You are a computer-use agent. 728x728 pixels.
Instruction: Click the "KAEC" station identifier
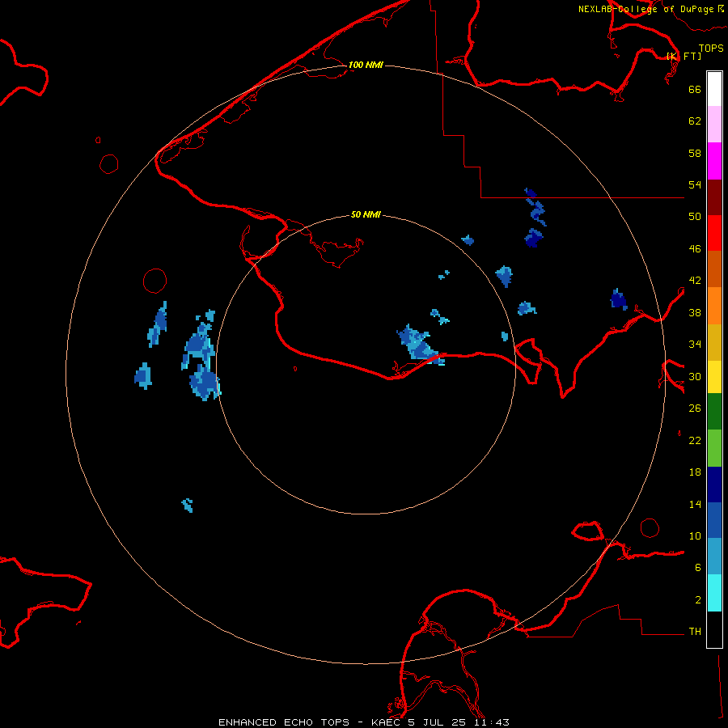coord(387,722)
